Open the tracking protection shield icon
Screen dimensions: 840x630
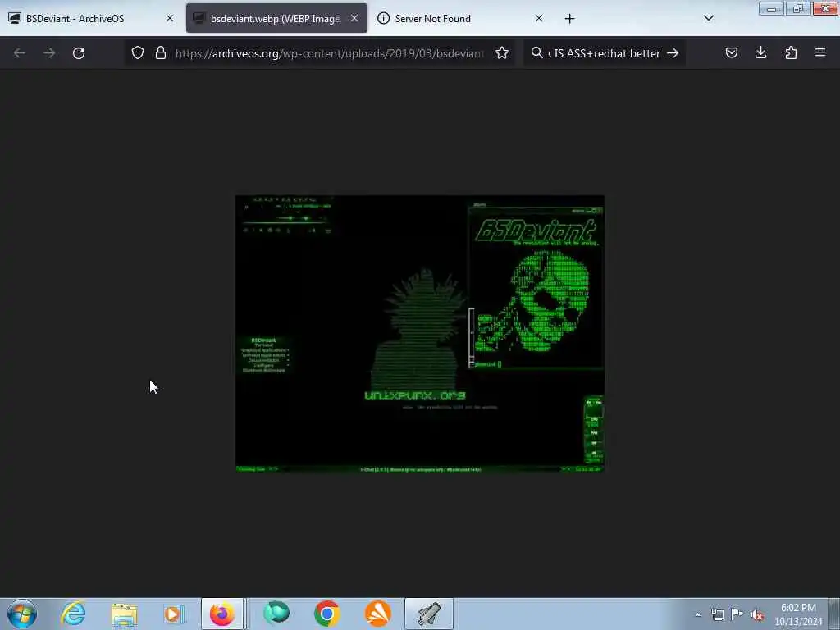(x=138, y=53)
